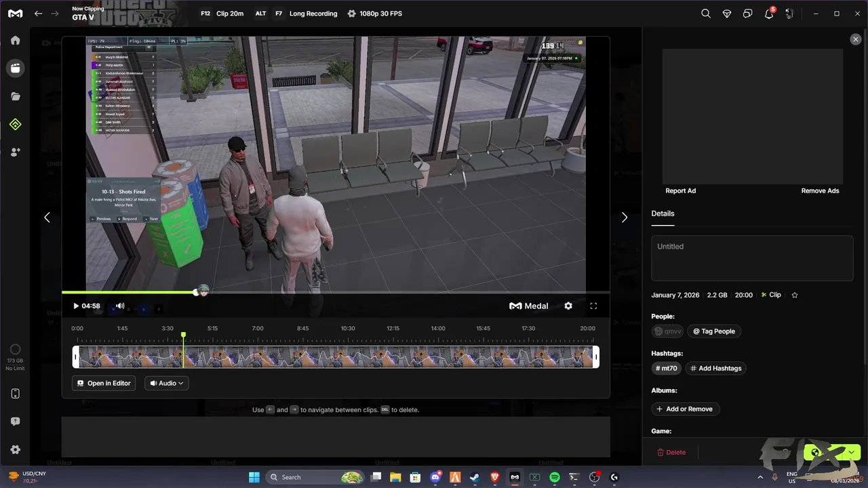Enter fullscreen on the video player
The height and width of the screenshot is (488, 868).
(593, 306)
